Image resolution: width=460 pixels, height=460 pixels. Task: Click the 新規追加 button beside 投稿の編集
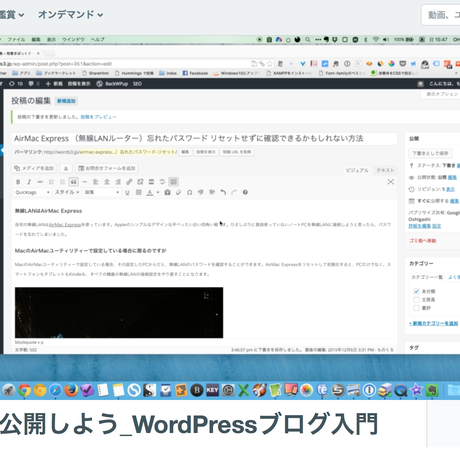(x=66, y=101)
